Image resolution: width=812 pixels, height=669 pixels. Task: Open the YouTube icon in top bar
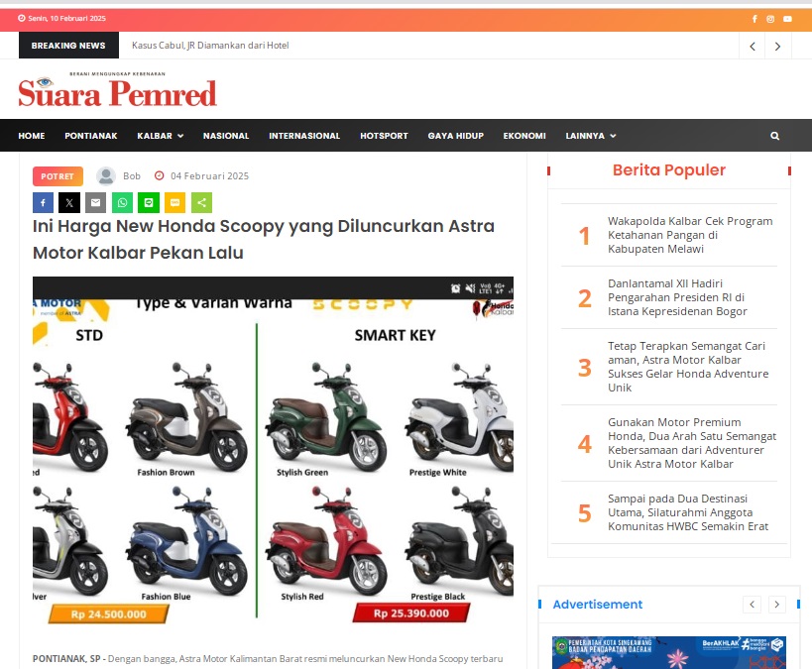787,19
